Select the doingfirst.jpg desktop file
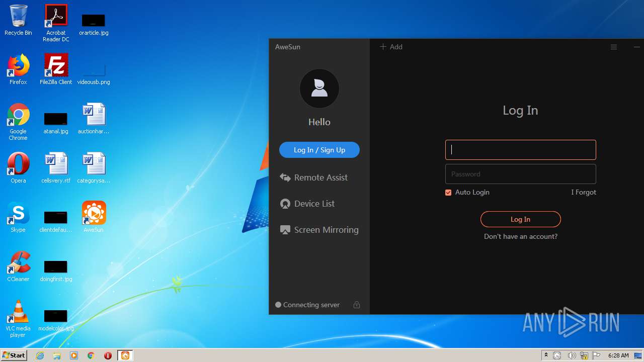 click(x=56, y=270)
